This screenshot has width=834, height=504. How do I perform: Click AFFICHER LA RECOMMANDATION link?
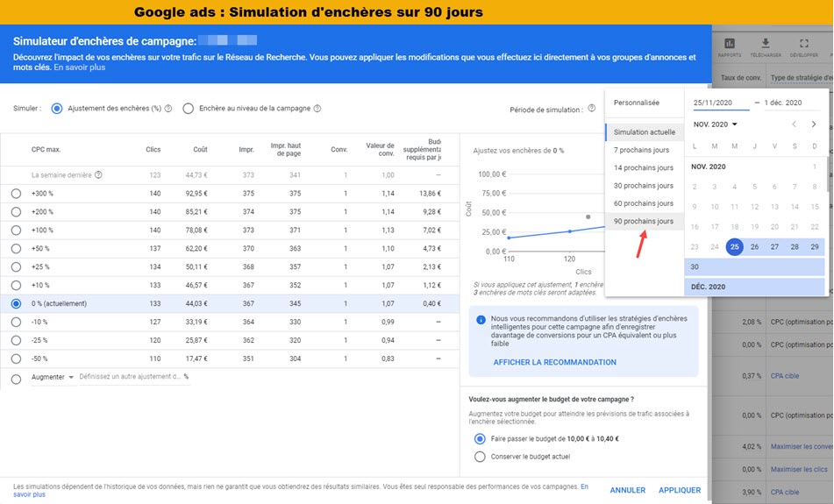pos(555,362)
